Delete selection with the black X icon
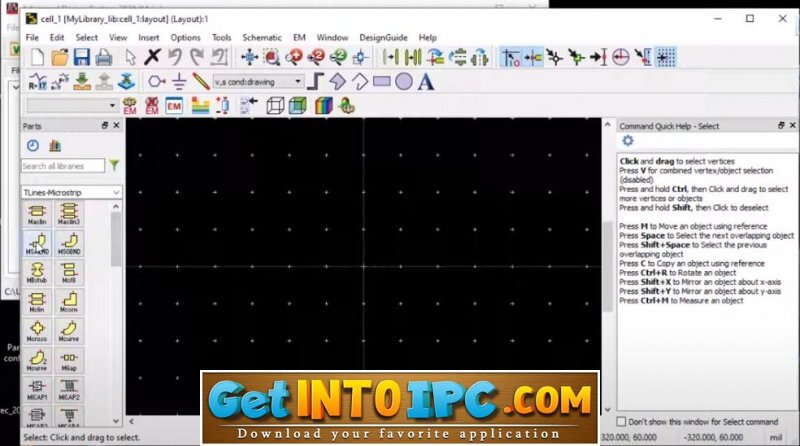Screen dimensions: 800x446 pos(152,57)
